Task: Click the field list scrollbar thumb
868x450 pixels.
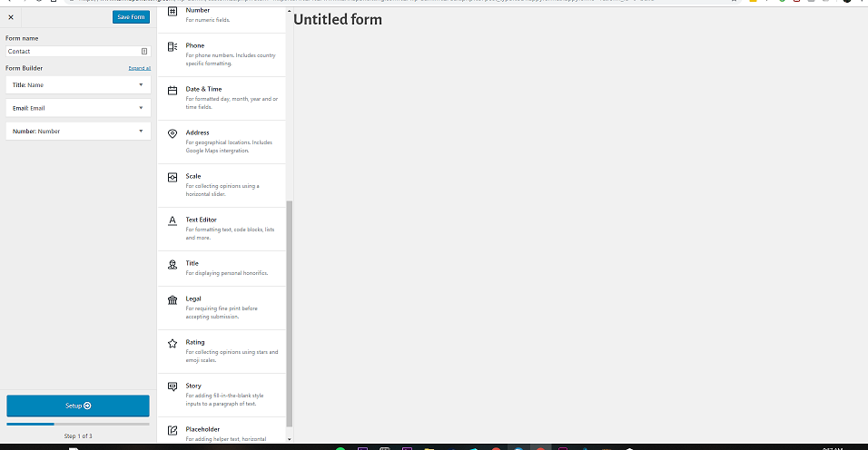Action: tap(289, 313)
